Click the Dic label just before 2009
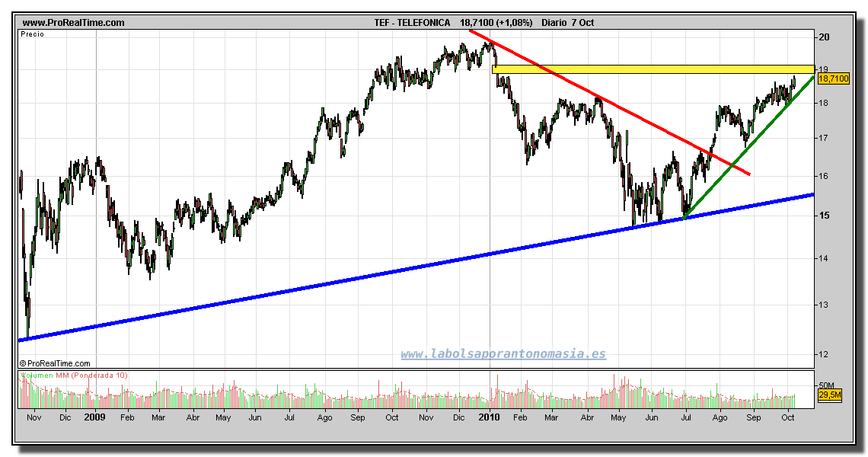 65,417
